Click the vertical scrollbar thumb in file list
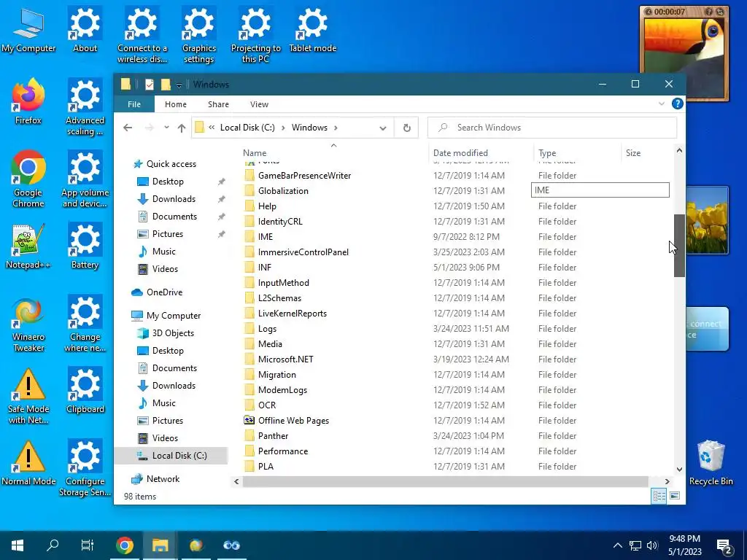The height and width of the screenshot is (560, 747). click(x=679, y=245)
